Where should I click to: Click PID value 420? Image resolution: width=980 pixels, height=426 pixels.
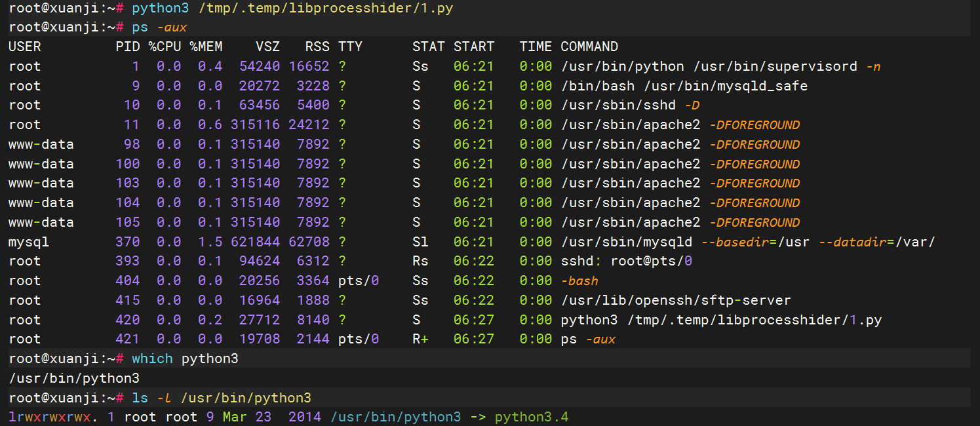tap(128, 320)
